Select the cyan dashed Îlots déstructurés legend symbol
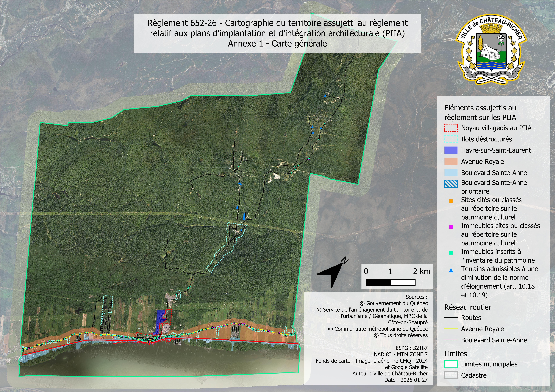The height and width of the screenshot is (392, 555). [x=451, y=139]
